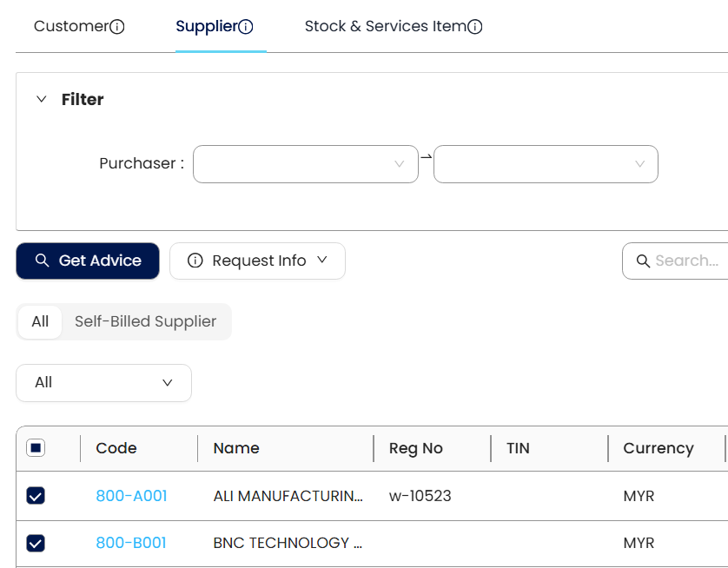Uncheck the ALI MANUFACTURING row checkbox
728x568 pixels.
pyautogui.click(x=36, y=496)
